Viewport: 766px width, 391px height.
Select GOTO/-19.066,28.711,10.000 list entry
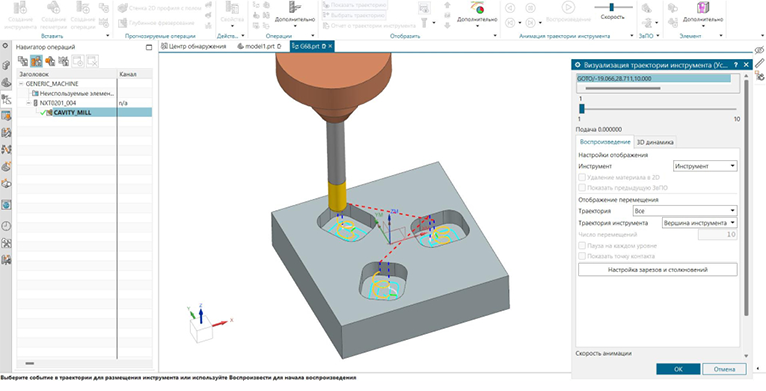click(654, 78)
